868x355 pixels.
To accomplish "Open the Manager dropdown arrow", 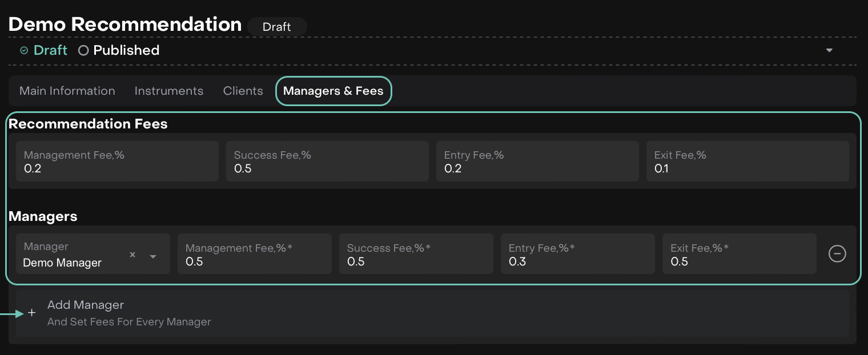I will coord(153,256).
